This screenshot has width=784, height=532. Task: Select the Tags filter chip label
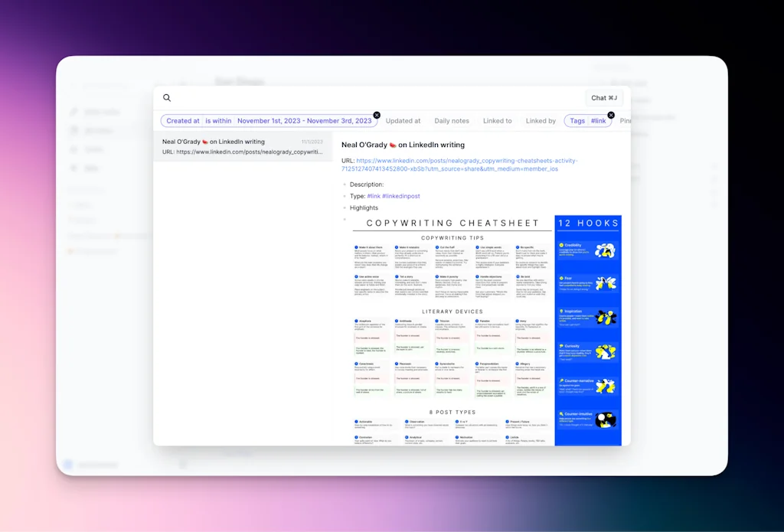coord(577,121)
